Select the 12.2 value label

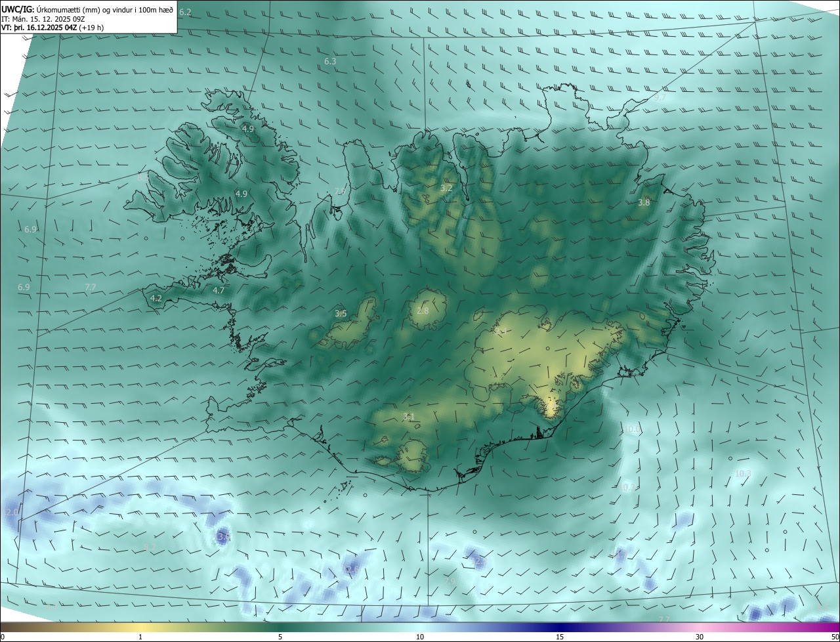(x=480, y=563)
